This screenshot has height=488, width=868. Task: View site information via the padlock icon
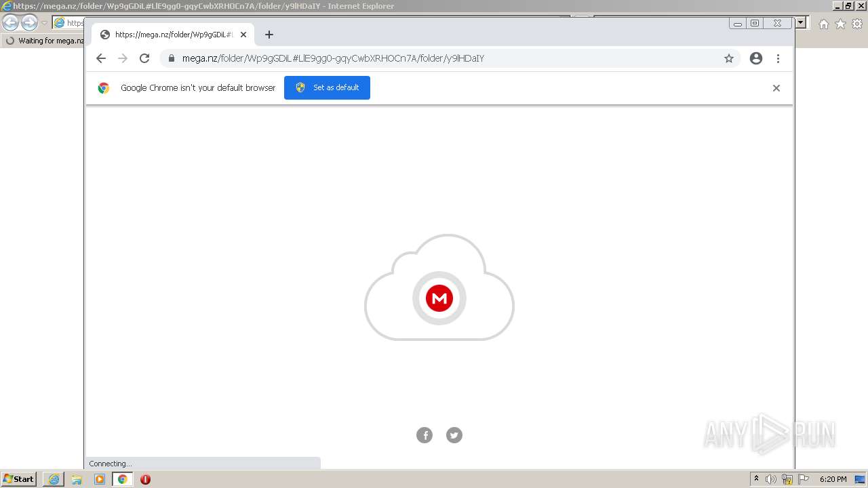pos(171,58)
